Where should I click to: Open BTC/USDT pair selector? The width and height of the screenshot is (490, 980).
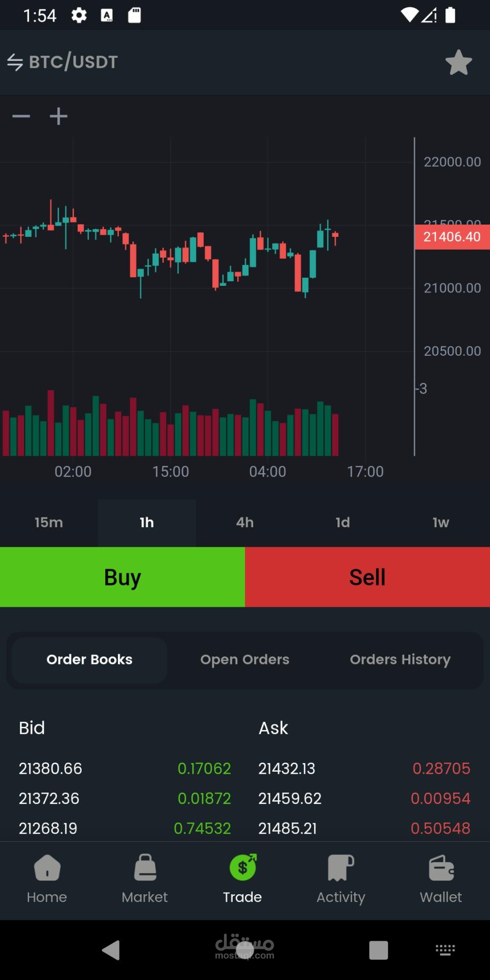tap(73, 62)
